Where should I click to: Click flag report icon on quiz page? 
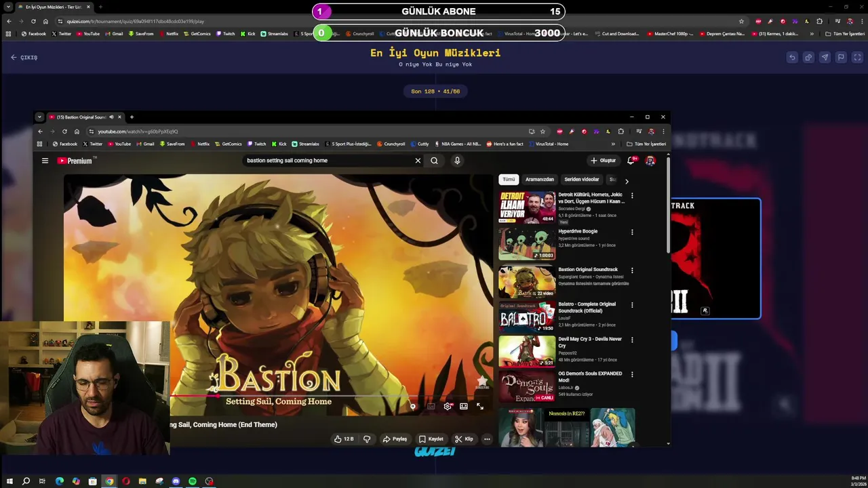[841, 58]
